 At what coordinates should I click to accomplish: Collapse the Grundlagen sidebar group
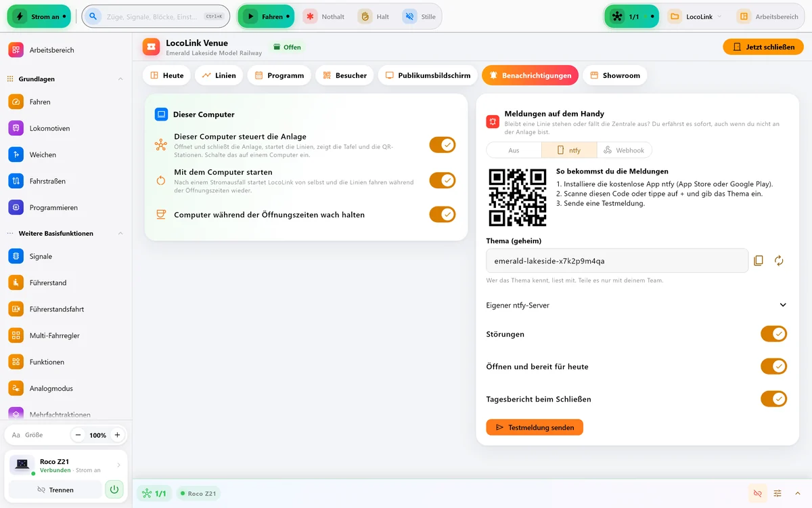[x=66, y=79]
